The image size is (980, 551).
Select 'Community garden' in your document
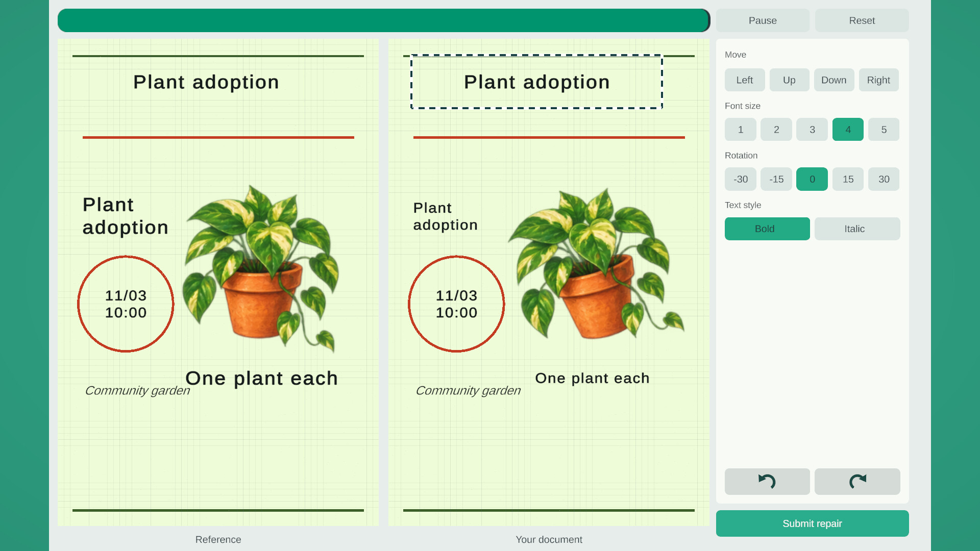click(x=468, y=390)
